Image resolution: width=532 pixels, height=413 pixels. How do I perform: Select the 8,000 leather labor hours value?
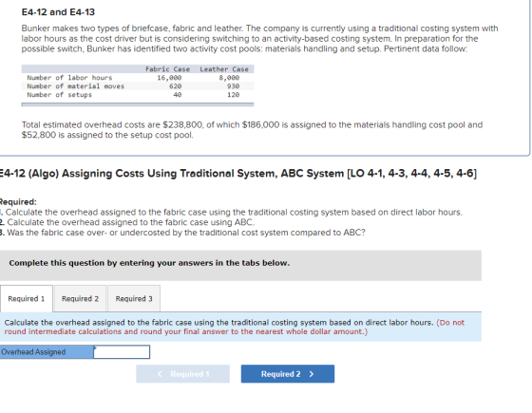229,78
